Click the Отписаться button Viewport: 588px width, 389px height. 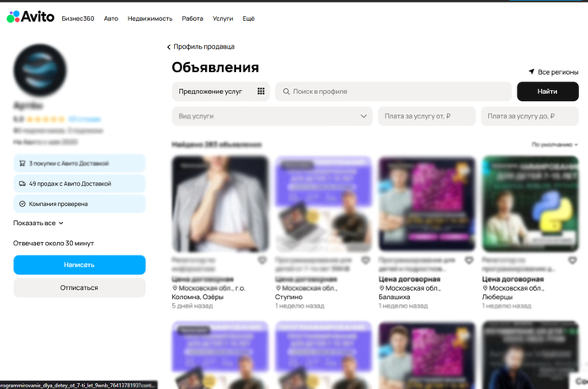click(x=79, y=287)
